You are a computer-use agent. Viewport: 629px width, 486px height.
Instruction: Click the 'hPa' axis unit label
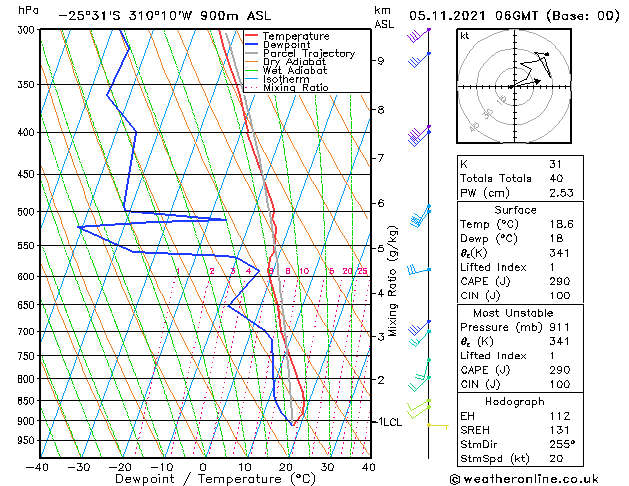(x=28, y=11)
